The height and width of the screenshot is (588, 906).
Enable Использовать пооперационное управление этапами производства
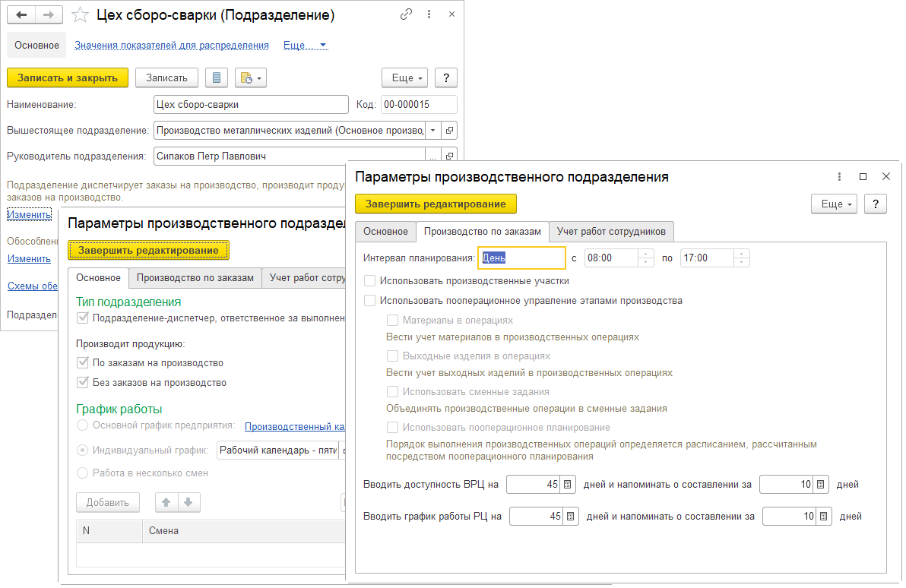(x=370, y=300)
